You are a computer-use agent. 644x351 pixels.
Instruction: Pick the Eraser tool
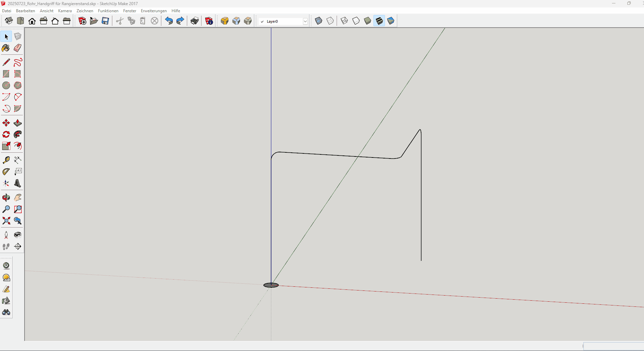point(18,48)
